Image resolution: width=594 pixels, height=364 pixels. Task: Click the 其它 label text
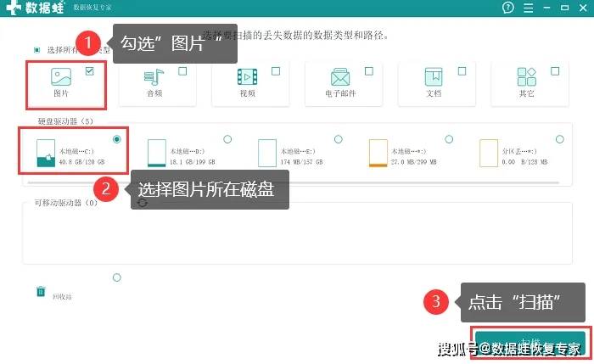tap(527, 93)
